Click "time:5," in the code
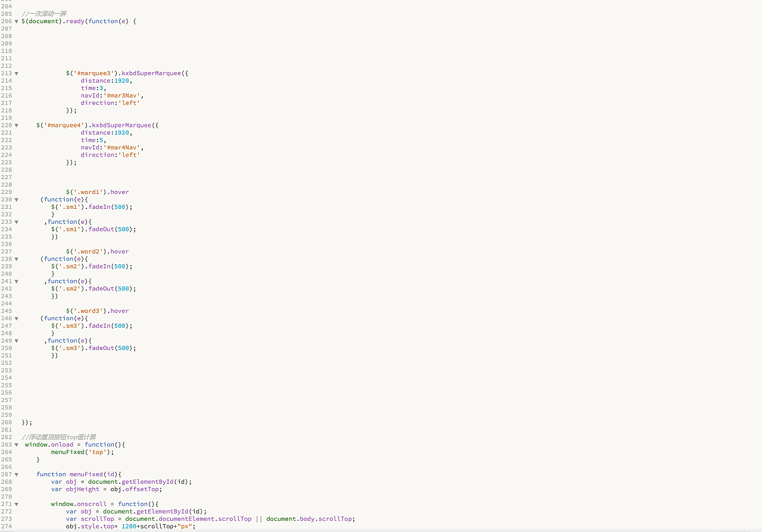 coord(93,140)
